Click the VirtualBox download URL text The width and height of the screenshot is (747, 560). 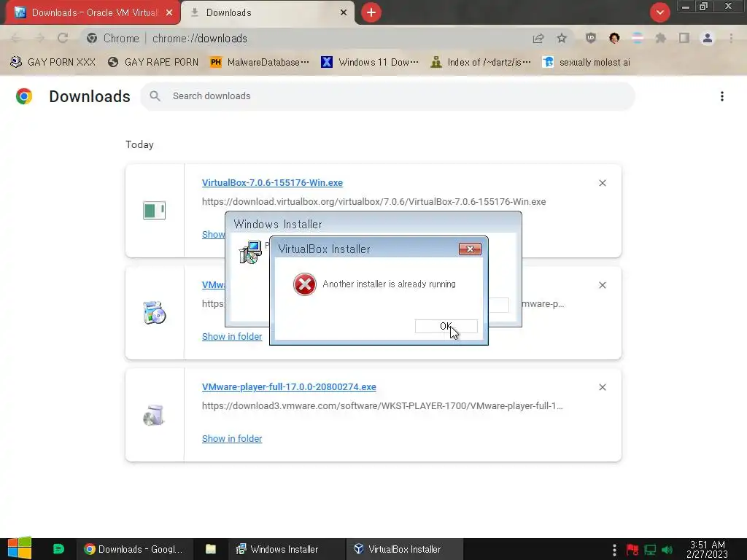374,202
